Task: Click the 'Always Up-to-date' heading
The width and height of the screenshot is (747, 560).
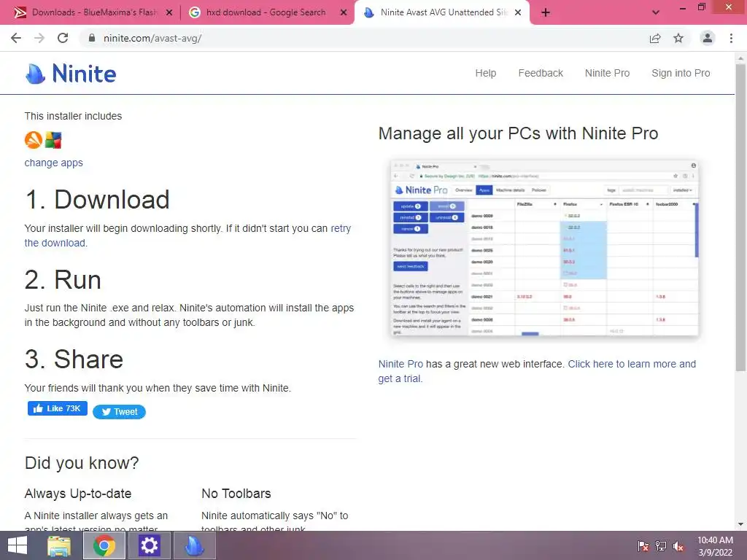Action: coord(77,494)
